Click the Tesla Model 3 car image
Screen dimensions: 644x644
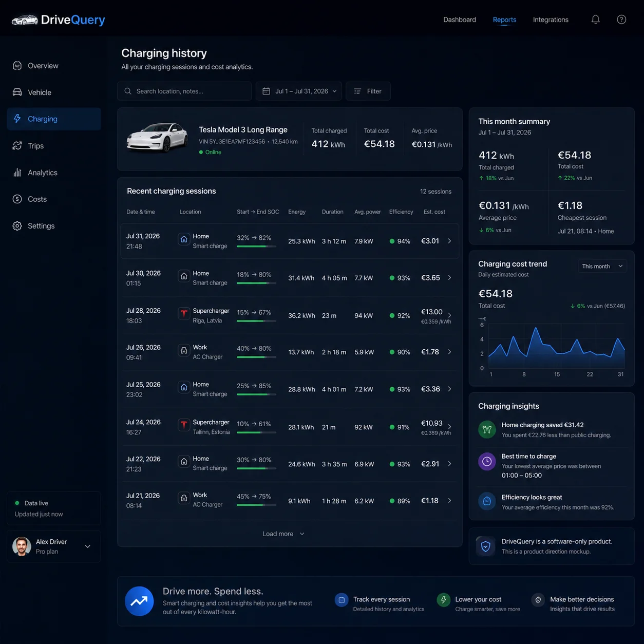click(158, 138)
